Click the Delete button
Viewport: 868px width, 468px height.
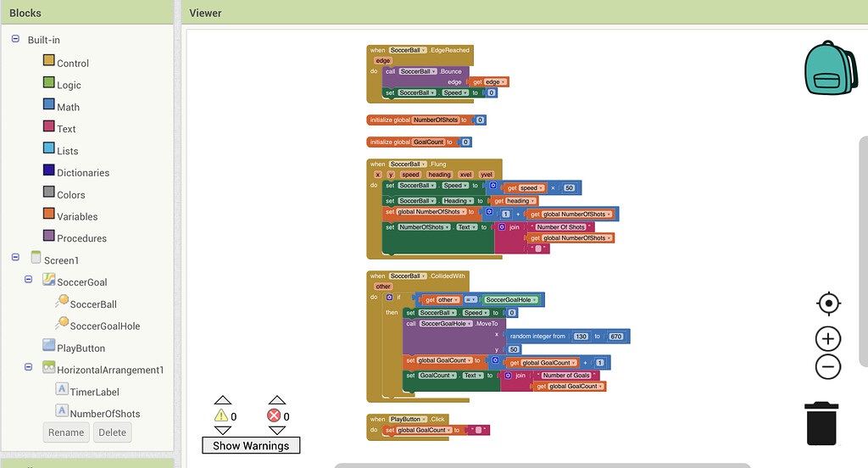[112, 432]
